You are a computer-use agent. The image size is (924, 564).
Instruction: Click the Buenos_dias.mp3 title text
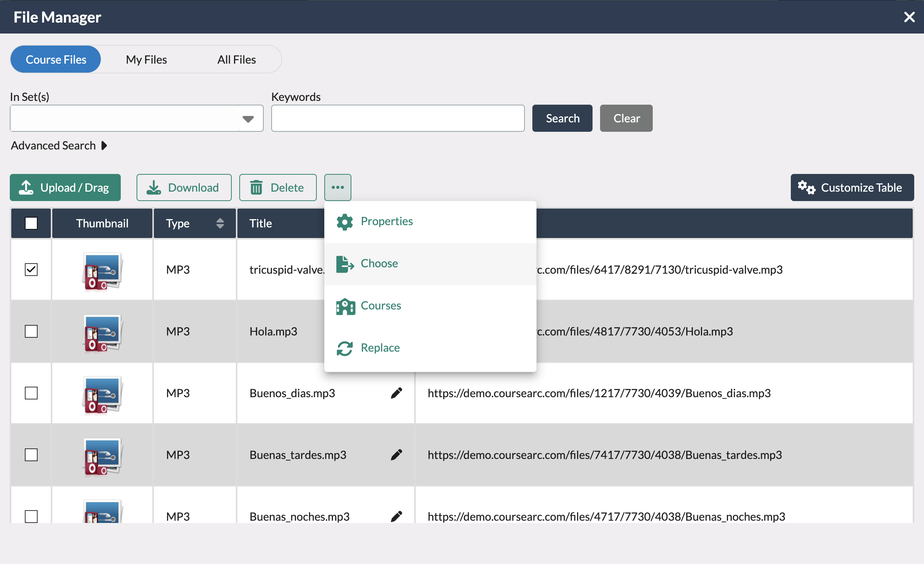pyautogui.click(x=292, y=393)
